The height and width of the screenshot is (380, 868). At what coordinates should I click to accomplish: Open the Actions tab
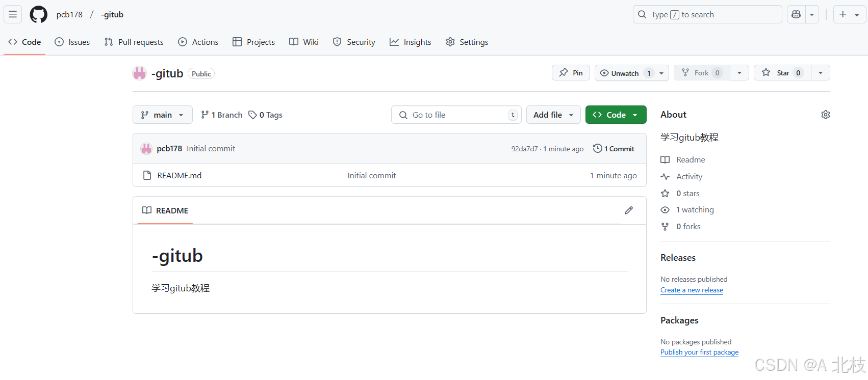point(198,42)
